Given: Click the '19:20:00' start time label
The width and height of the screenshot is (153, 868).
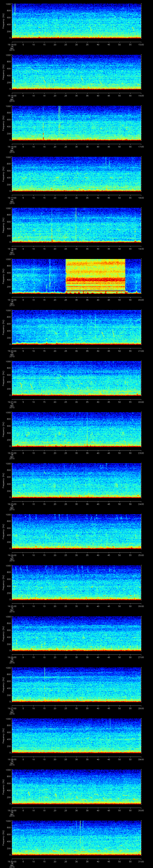Looking at the screenshot, I should coord(12,351).
